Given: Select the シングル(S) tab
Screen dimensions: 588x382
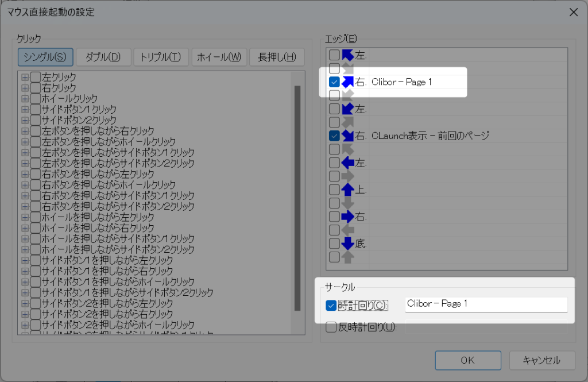Looking at the screenshot, I should coord(45,57).
